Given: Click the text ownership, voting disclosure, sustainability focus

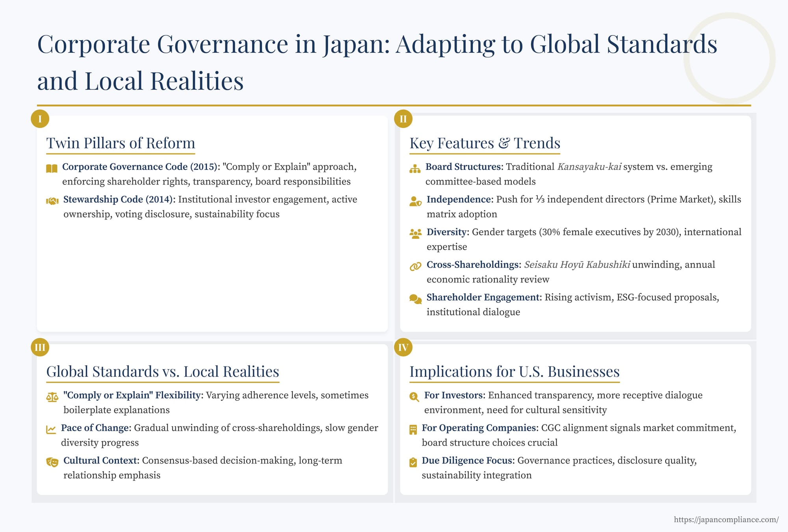Looking at the screenshot, I should point(171,214).
